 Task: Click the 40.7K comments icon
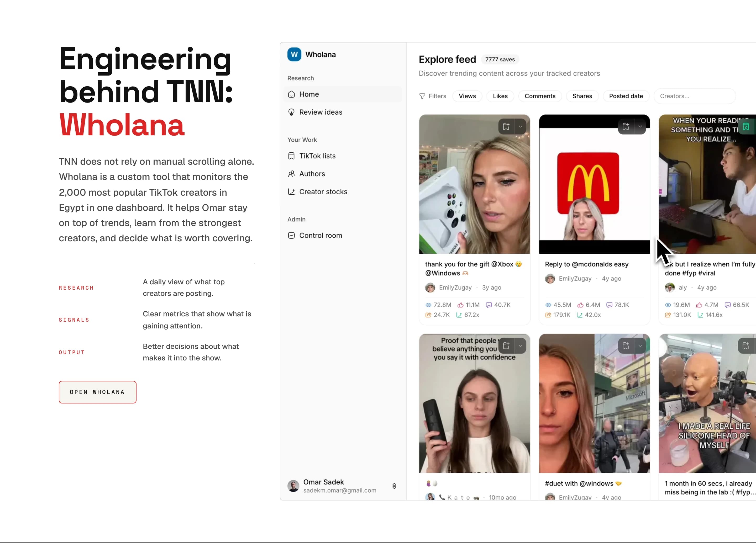pos(489,305)
